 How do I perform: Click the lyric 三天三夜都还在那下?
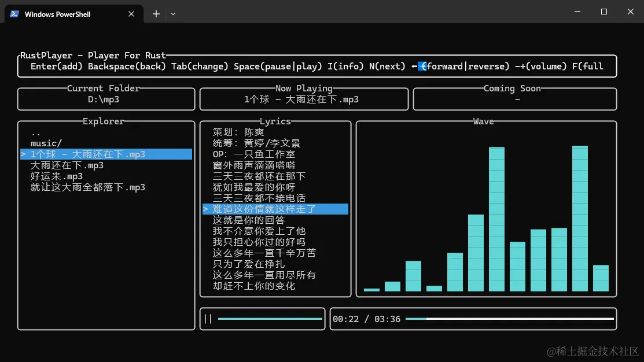tap(259, 176)
